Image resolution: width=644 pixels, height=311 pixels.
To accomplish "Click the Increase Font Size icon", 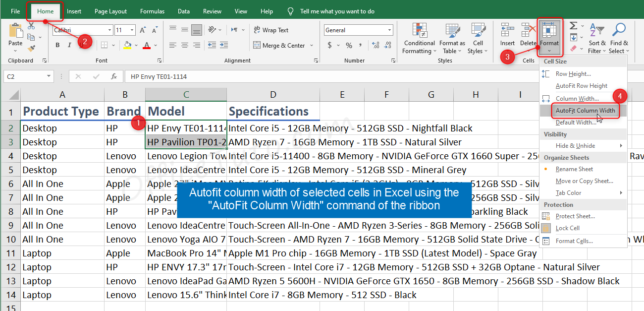I will (x=143, y=30).
